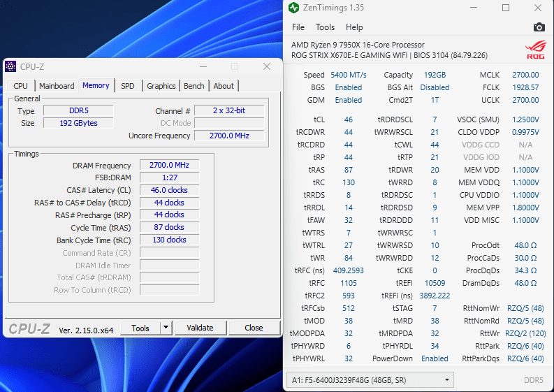Switch to the Mainboard tab in CPU-Z
This screenshot has height=392, width=554.
[x=57, y=86]
